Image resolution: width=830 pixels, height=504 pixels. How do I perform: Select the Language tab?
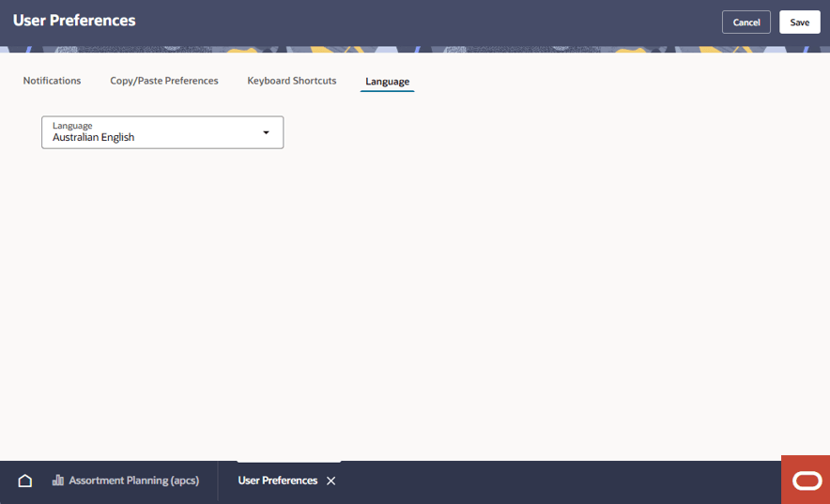387,82
